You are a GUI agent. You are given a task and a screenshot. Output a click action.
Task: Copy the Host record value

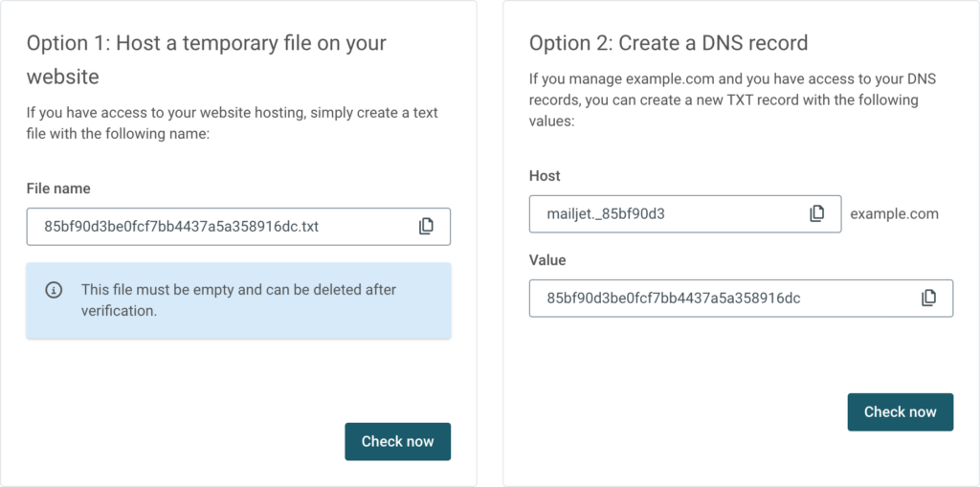pyautogui.click(x=816, y=213)
